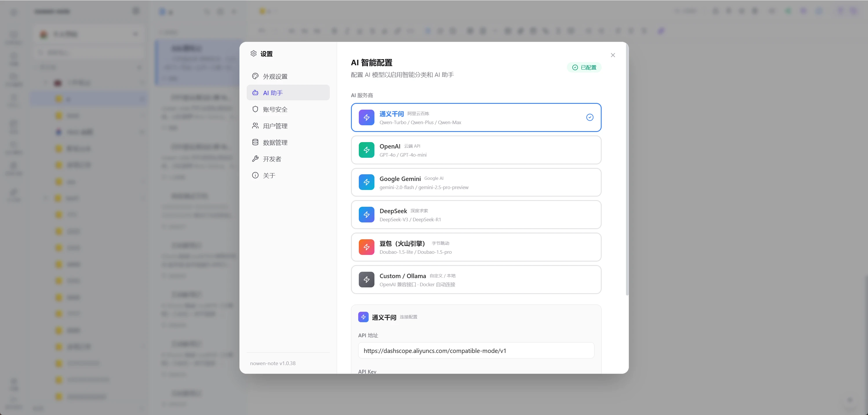Open the 外观设置 settings section
This screenshot has height=415, width=868.
point(288,76)
